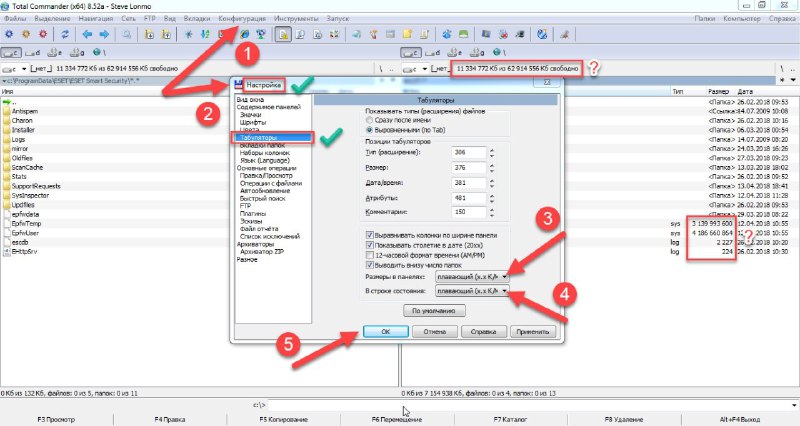Sort by the 'Размер' column header
Image resolution: width=800 pixels, height=426 pixels.
[x=718, y=91]
